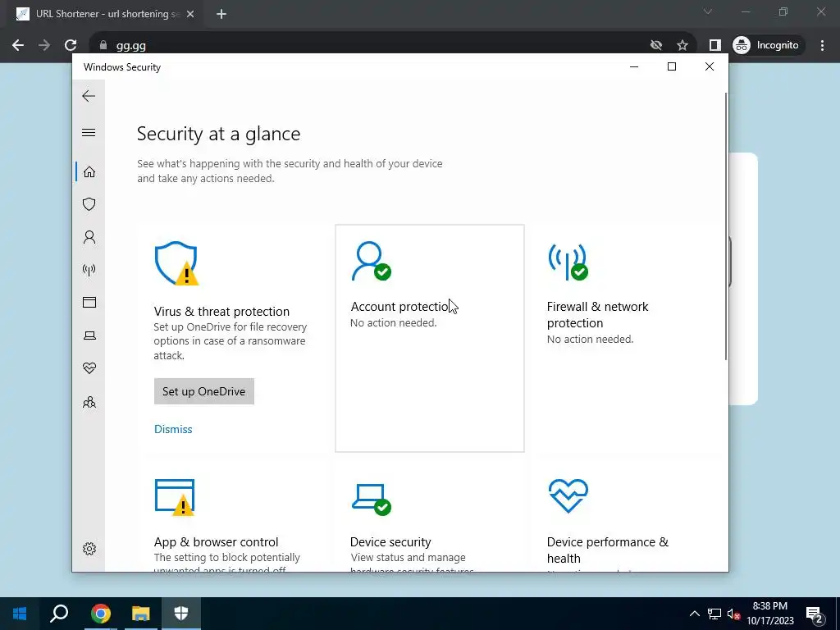Viewport: 840px width, 630px height.
Task: Click the Incognito profile button
Action: tap(766, 45)
